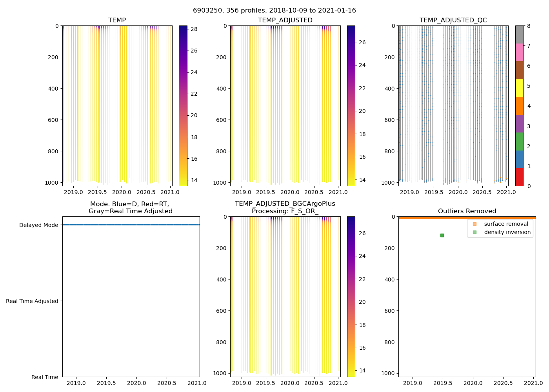This screenshot has width=549, height=392.
Task: Click the "surface removal" legend text
Action: click(506, 224)
